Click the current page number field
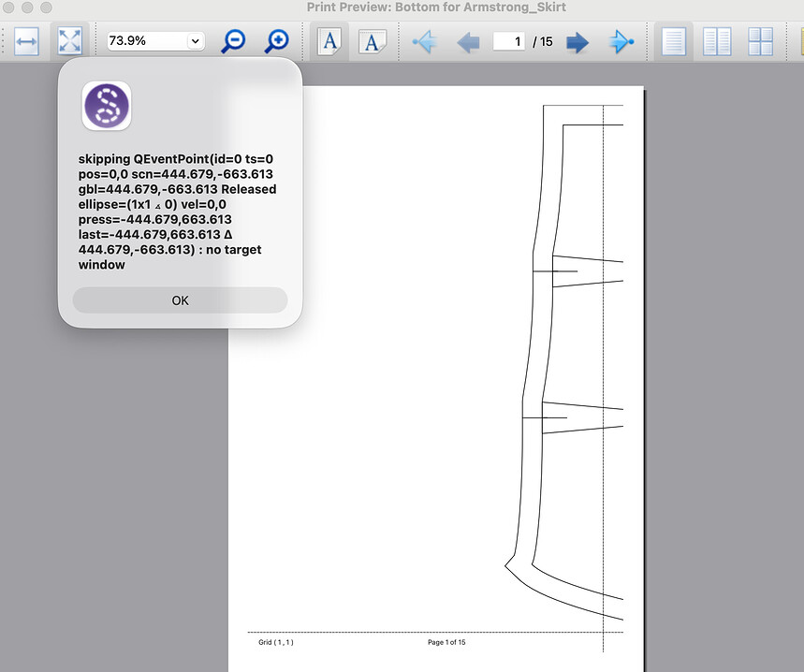 (x=508, y=41)
